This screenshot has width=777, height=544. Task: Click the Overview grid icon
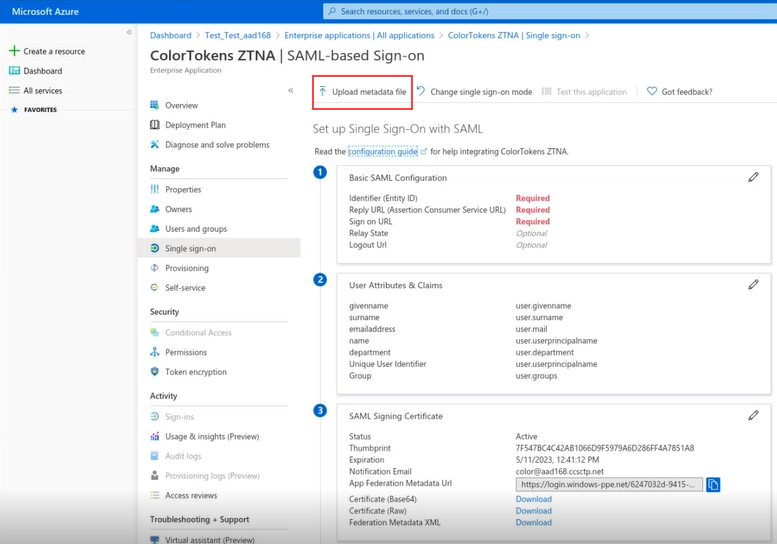pyautogui.click(x=155, y=105)
